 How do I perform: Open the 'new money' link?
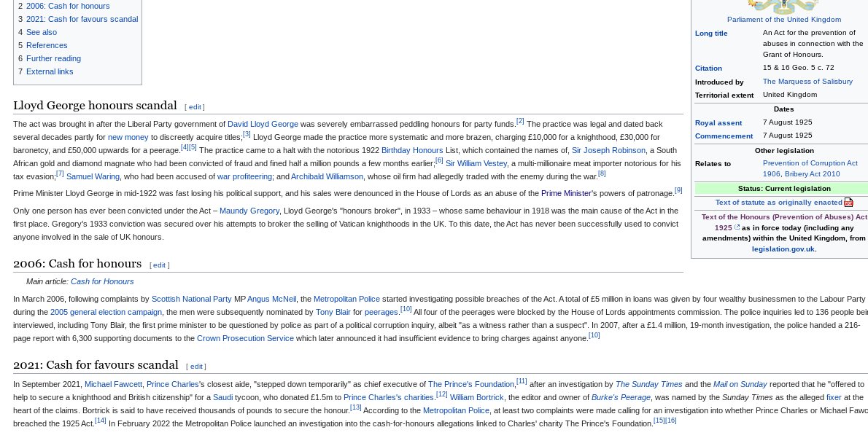(128, 138)
